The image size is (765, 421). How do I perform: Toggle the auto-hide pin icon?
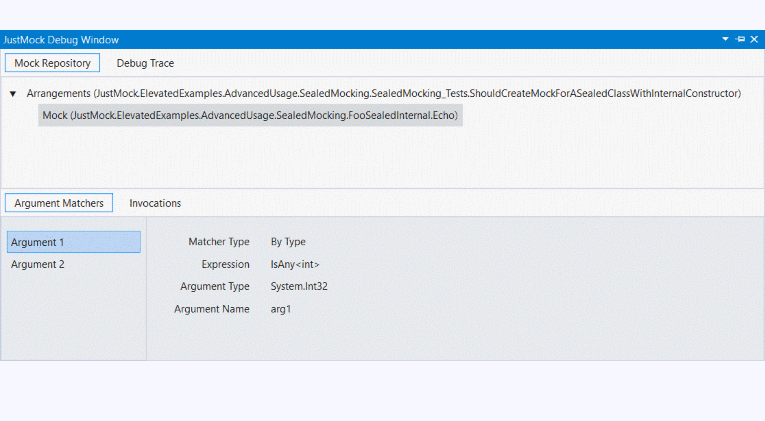pos(740,39)
